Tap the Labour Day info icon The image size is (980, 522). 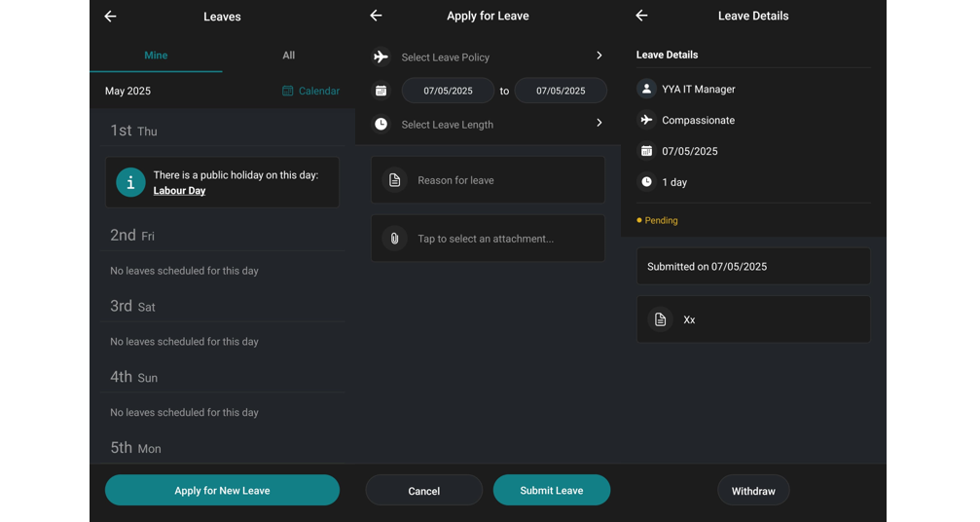(x=130, y=182)
